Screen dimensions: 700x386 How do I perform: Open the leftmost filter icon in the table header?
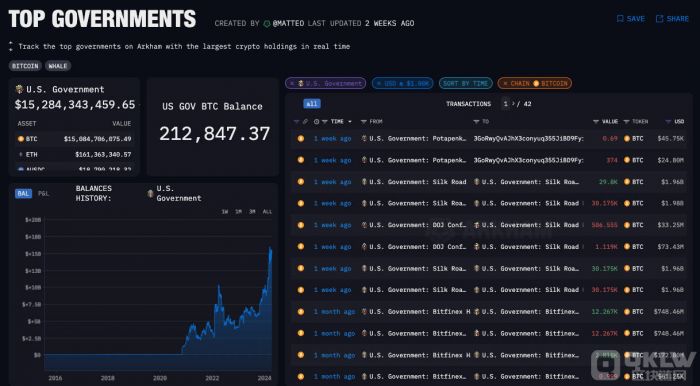(296, 121)
